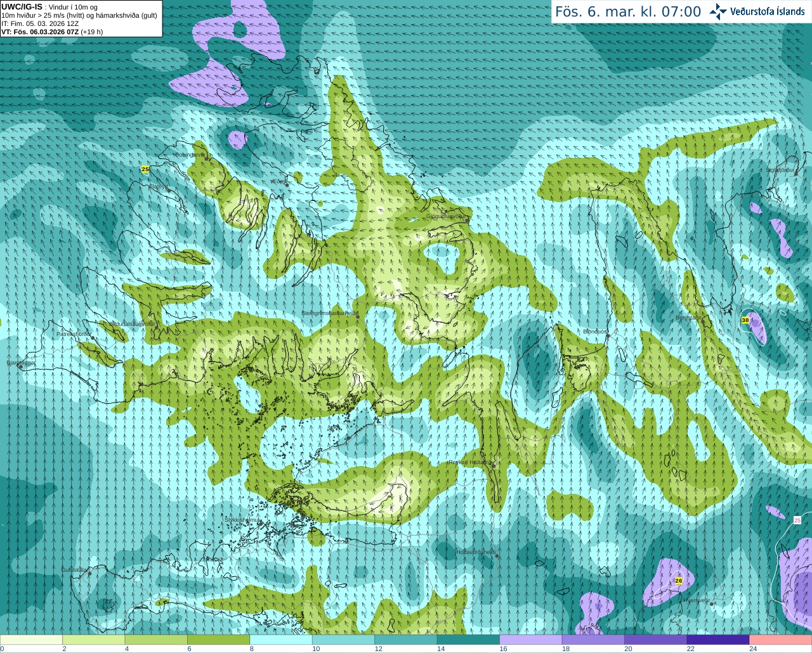Click the legend scale number 12

tap(378, 649)
